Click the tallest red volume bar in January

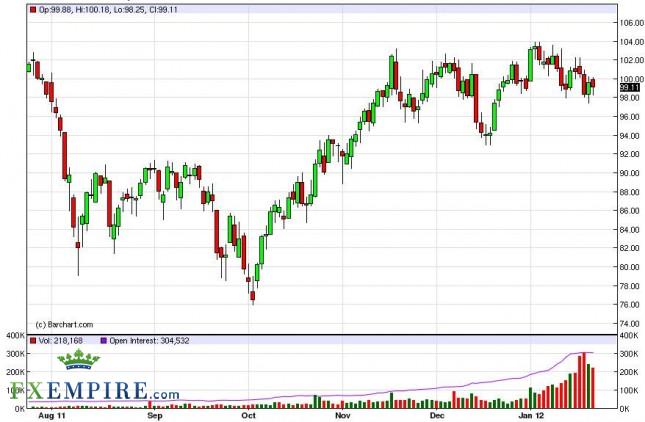pyautogui.click(x=584, y=380)
